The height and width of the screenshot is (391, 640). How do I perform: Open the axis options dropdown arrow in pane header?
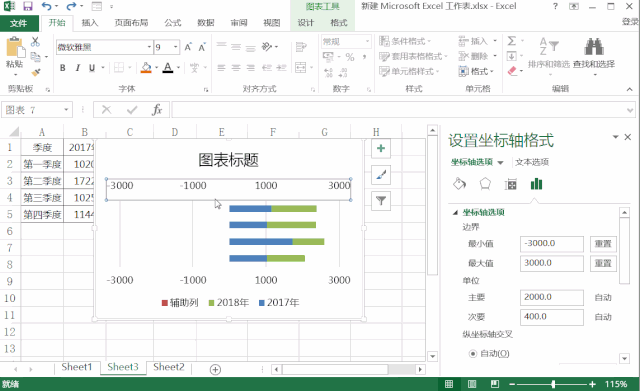click(x=500, y=162)
